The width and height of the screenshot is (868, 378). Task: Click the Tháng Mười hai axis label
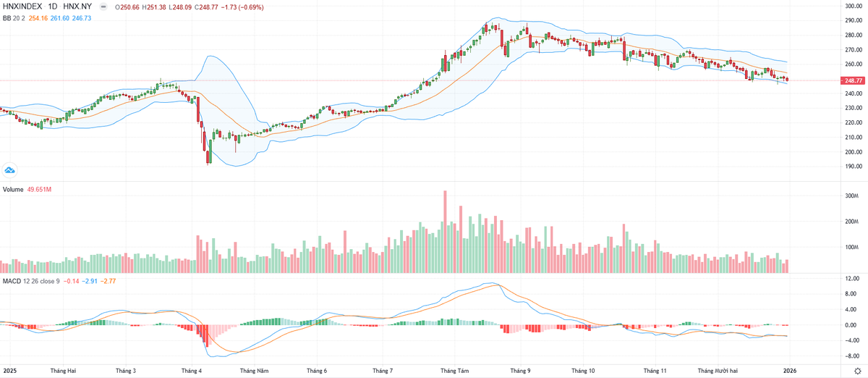(718, 371)
